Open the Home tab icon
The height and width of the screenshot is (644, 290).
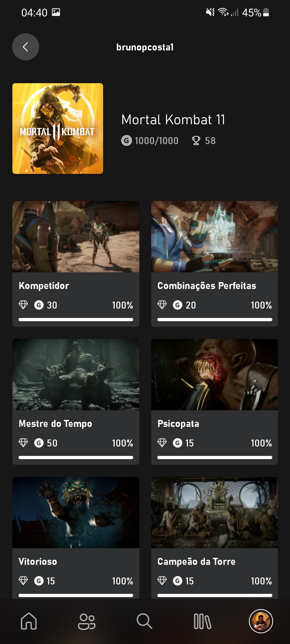(x=29, y=621)
